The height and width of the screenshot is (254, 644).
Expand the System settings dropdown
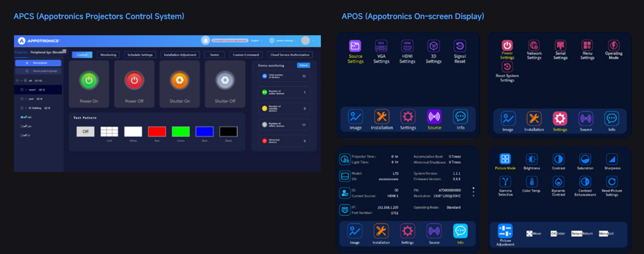coord(283,41)
